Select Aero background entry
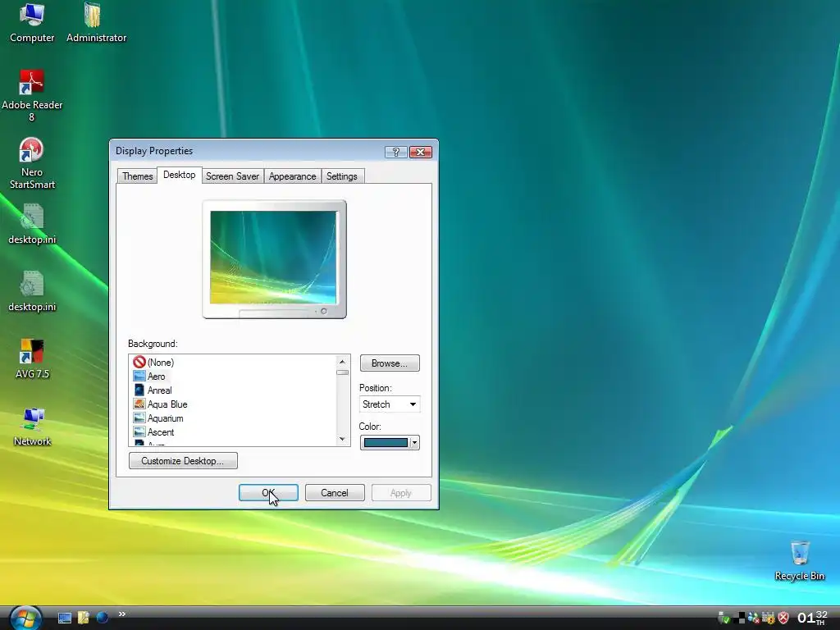This screenshot has height=630, width=840. 157,377
